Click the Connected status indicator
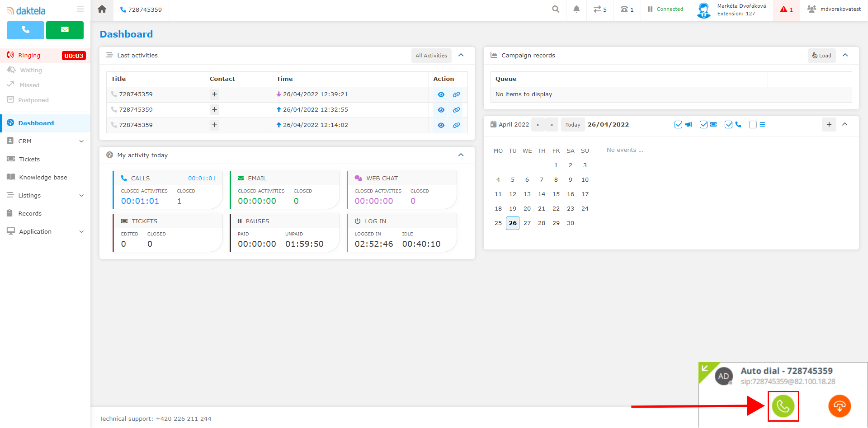 coord(665,9)
